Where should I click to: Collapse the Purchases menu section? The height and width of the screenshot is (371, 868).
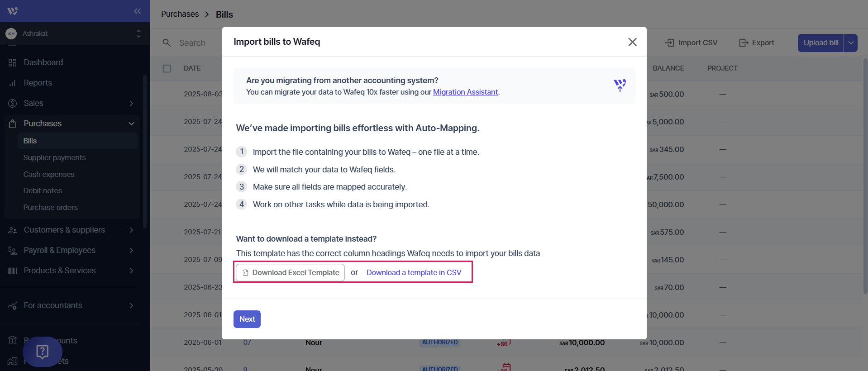[x=131, y=124]
